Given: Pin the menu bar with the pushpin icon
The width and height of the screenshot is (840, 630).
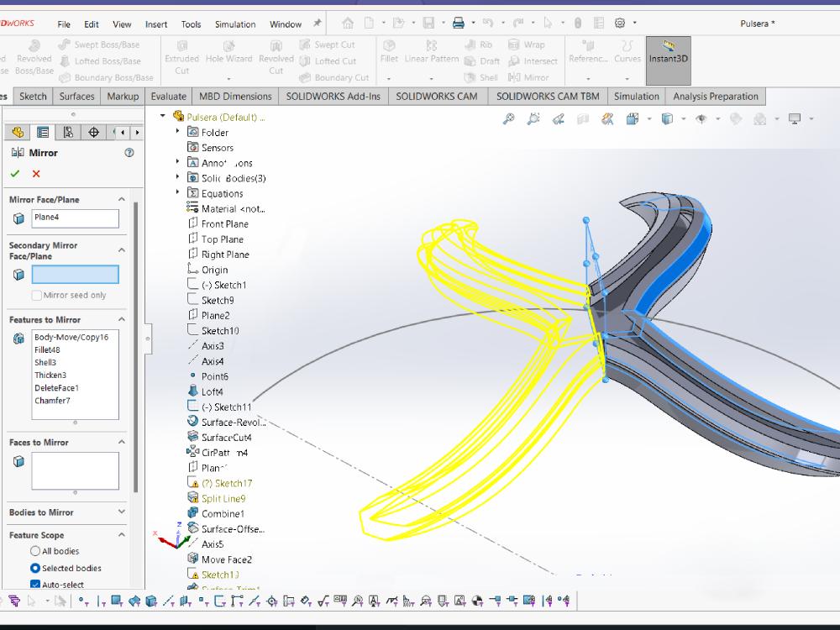Looking at the screenshot, I should coord(318,23).
